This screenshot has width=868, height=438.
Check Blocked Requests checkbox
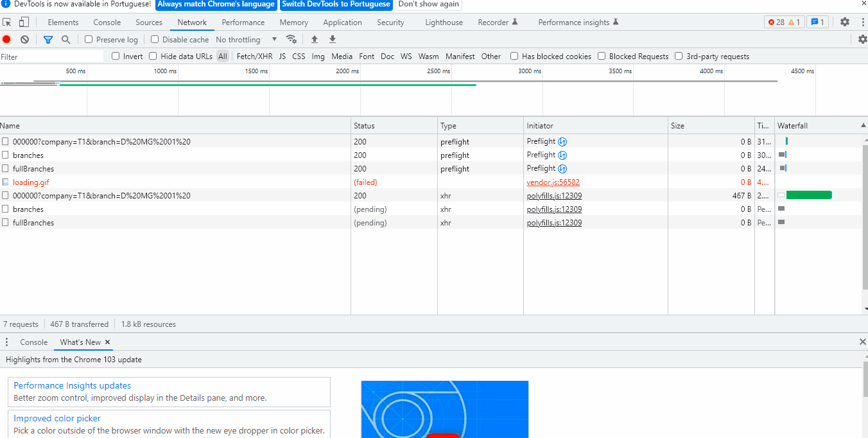point(602,56)
